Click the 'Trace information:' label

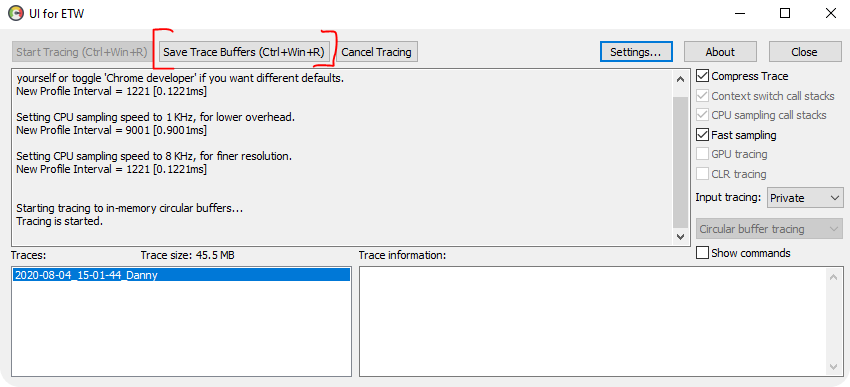coord(402,255)
